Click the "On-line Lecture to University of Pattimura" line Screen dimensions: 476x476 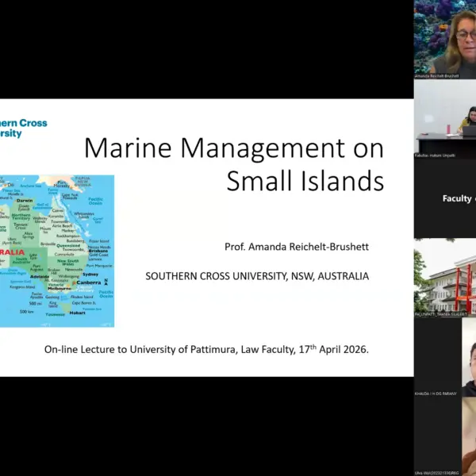coord(206,348)
